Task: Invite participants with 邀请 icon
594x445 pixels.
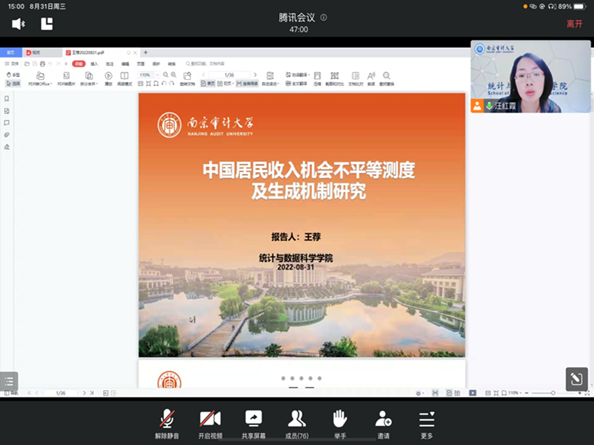Action: 383,424
